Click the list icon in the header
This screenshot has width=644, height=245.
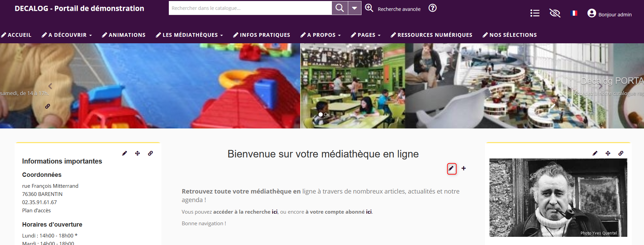[535, 13]
